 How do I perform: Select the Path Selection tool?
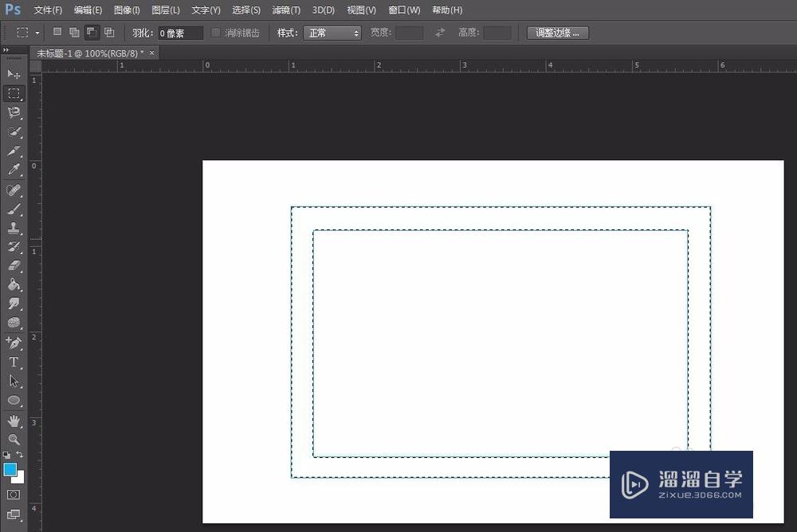point(14,381)
